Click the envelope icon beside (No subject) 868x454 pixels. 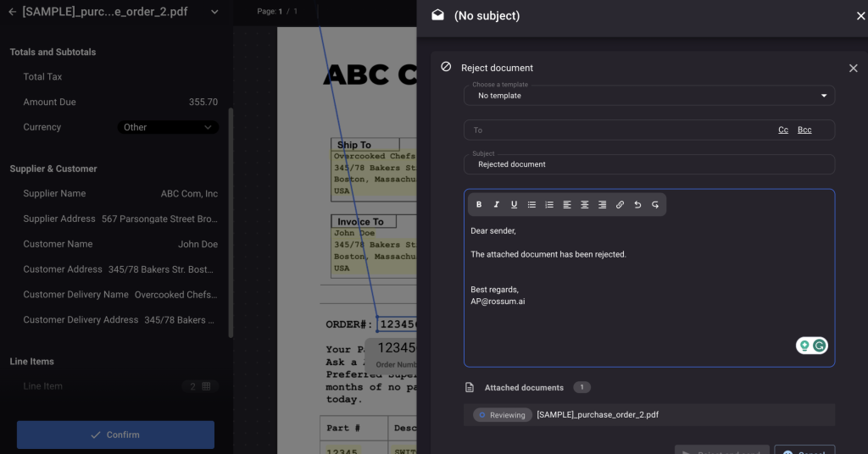pyautogui.click(x=438, y=15)
